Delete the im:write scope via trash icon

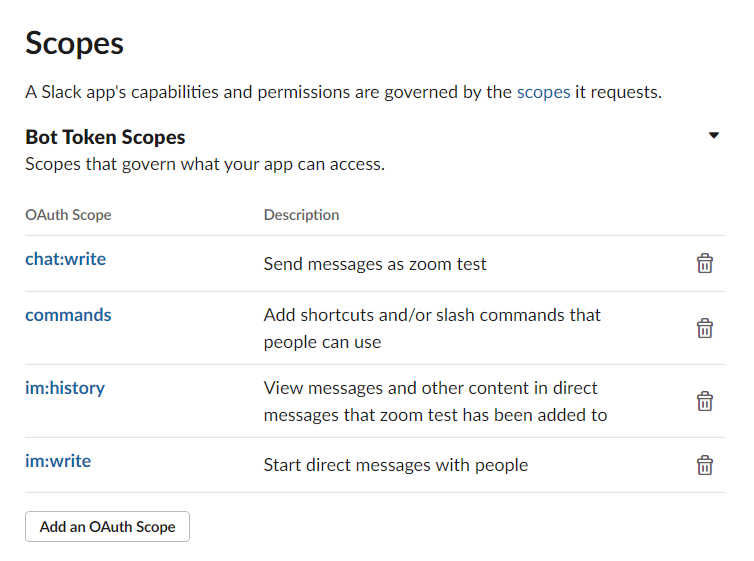coord(704,465)
